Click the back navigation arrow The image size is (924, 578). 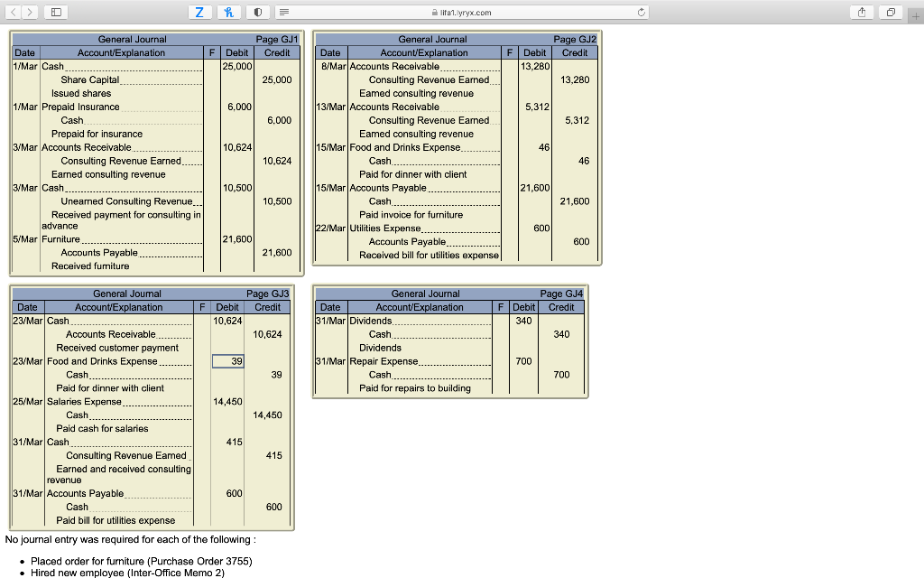pyautogui.click(x=14, y=13)
